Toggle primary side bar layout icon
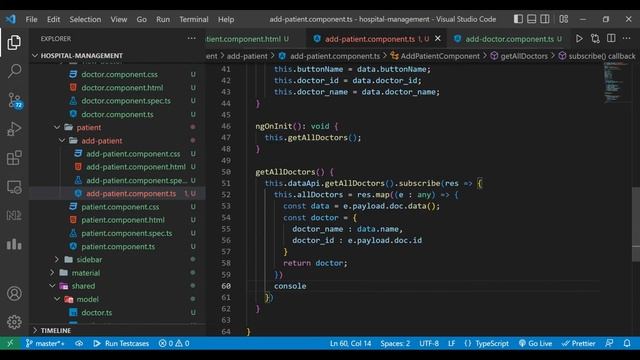 click(x=518, y=19)
